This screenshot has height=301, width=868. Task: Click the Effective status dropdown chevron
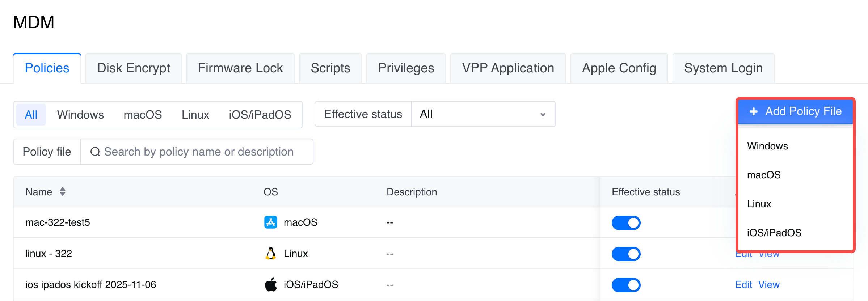(543, 115)
